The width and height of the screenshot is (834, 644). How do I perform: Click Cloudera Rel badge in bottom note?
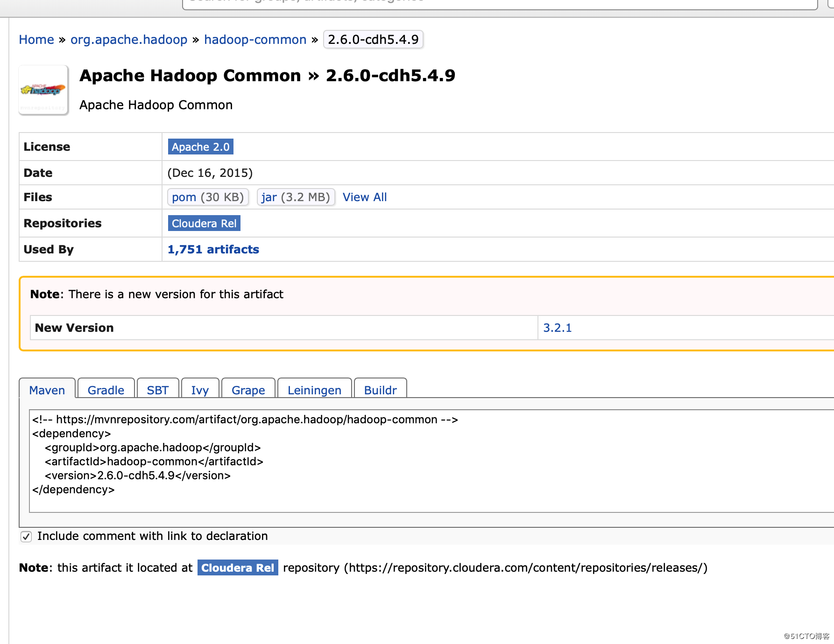[x=238, y=568]
